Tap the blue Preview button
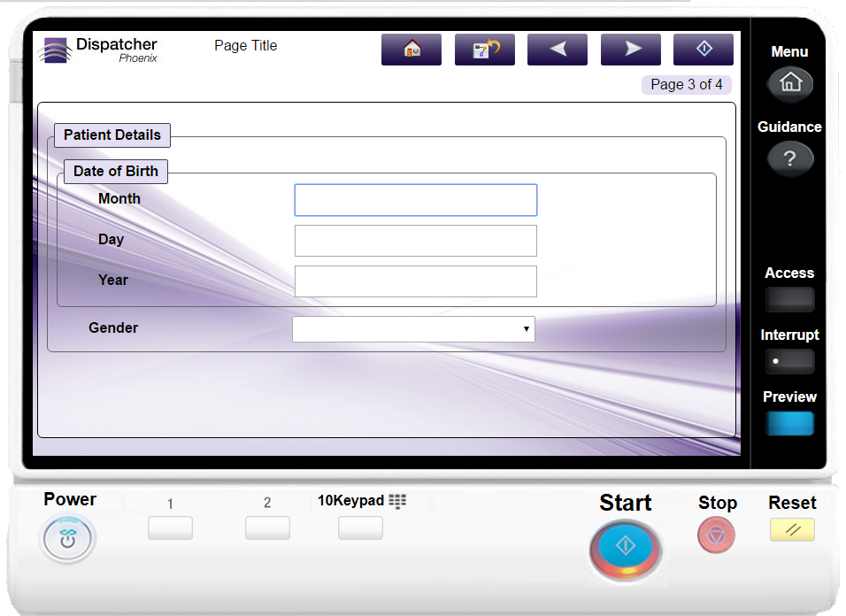This screenshot has height=616, width=846. [790, 423]
